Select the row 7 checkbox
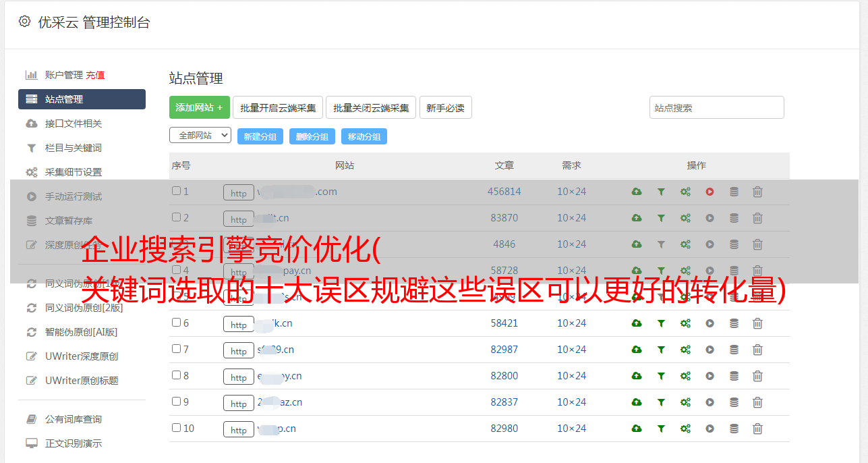This screenshot has width=868, height=463. click(x=176, y=349)
